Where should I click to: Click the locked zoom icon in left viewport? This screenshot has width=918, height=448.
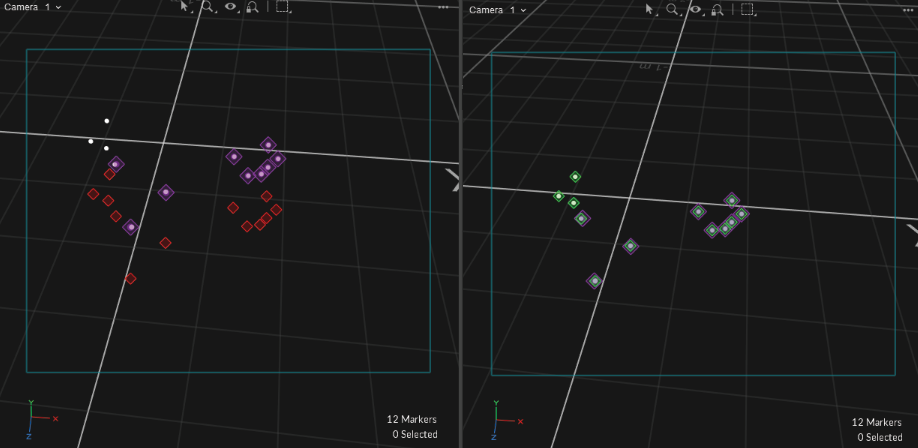253,7
